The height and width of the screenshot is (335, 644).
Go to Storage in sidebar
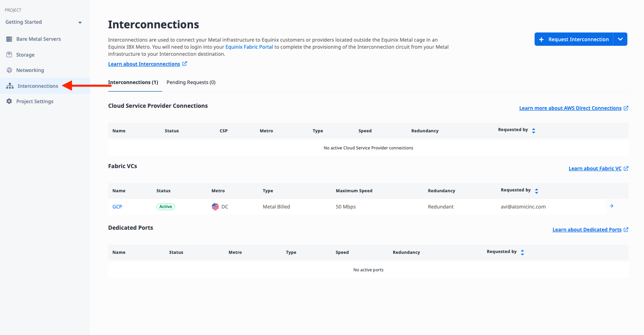(x=25, y=55)
